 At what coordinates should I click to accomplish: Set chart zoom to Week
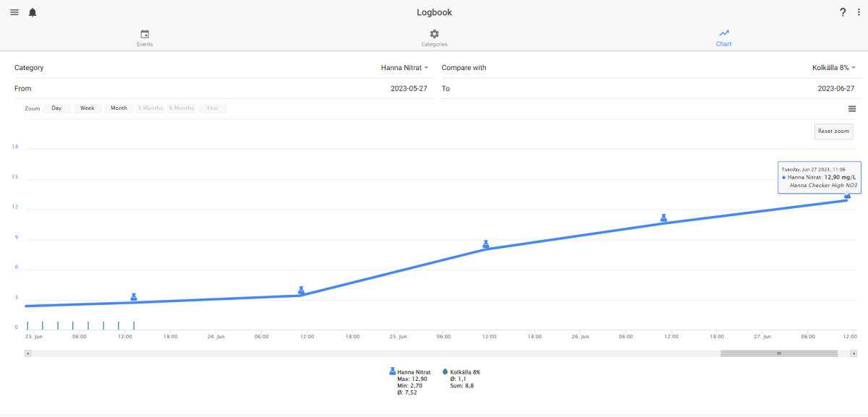tap(88, 108)
